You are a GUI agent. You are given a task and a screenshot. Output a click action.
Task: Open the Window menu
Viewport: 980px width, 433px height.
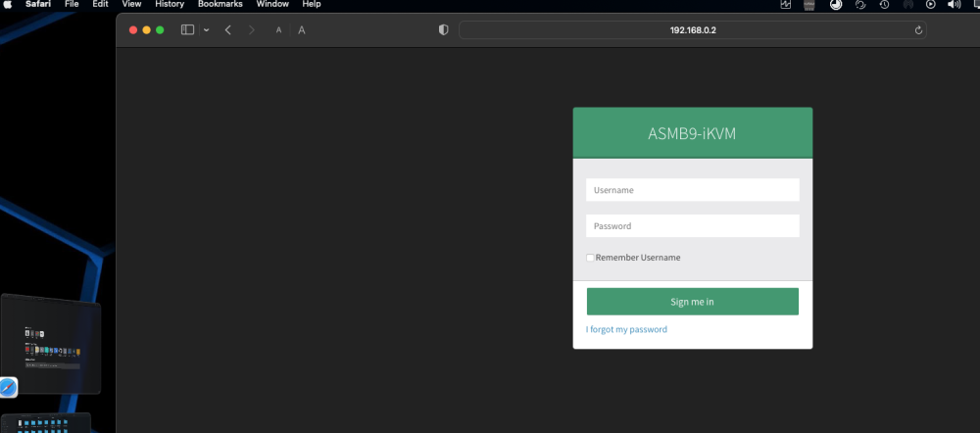pos(272,4)
